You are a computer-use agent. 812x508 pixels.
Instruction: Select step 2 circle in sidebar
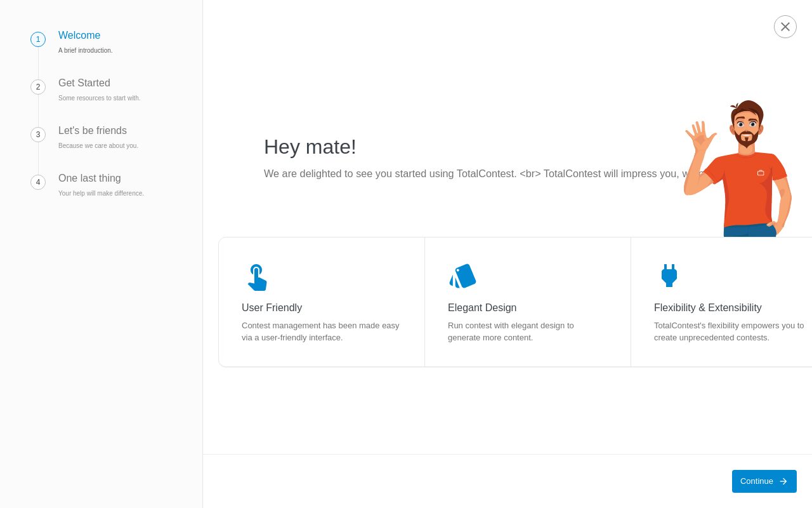pos(38,87)
